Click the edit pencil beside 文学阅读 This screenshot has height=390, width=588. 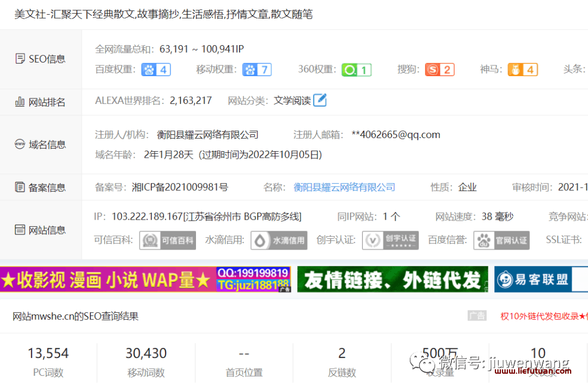click(320, 100)
